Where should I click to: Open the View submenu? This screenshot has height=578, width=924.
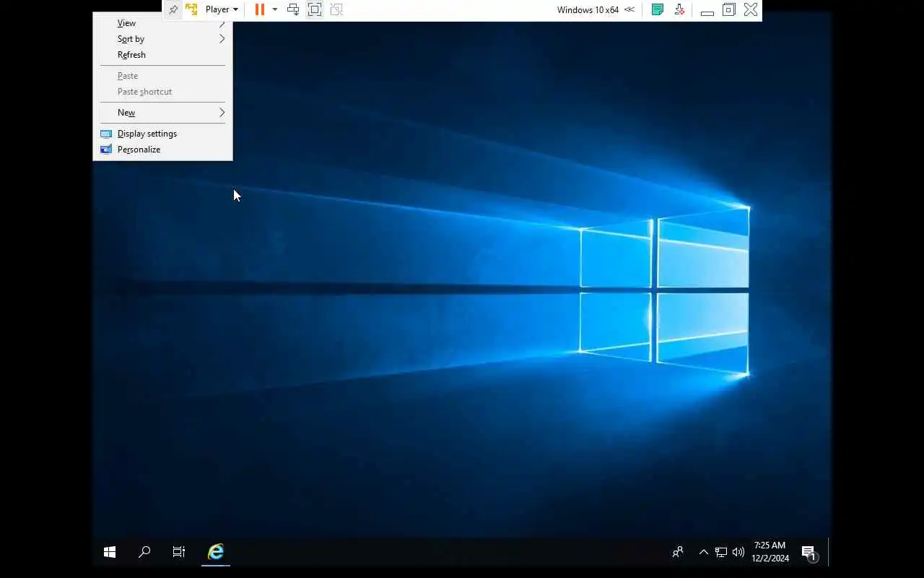162,23
